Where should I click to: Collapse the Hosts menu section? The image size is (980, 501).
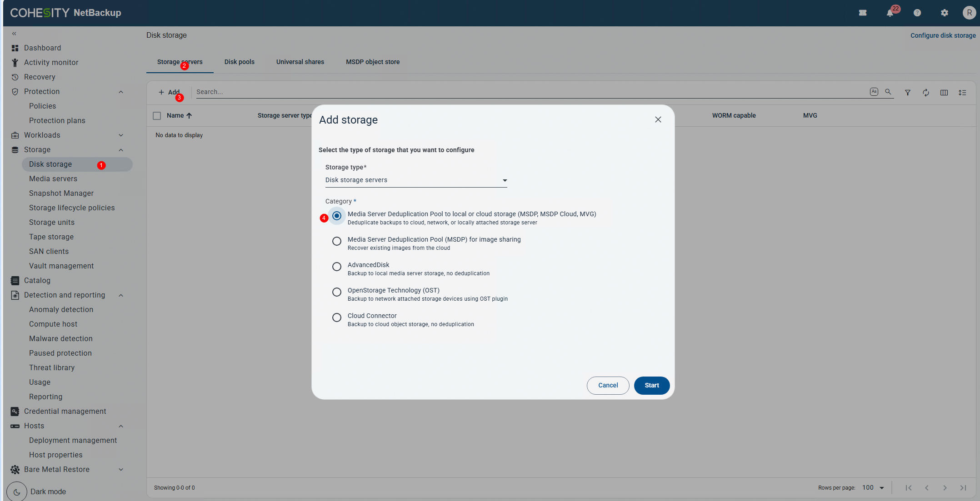point(121,426)
